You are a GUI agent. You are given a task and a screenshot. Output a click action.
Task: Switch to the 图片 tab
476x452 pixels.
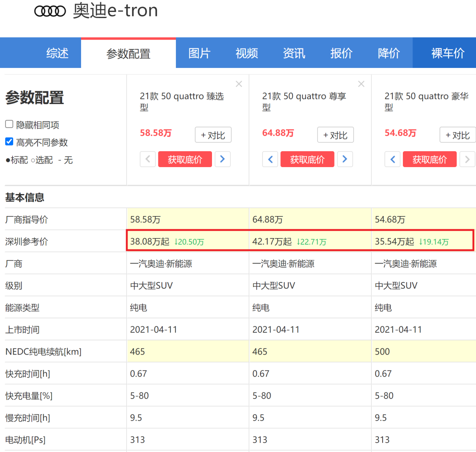tap(200, 53)
